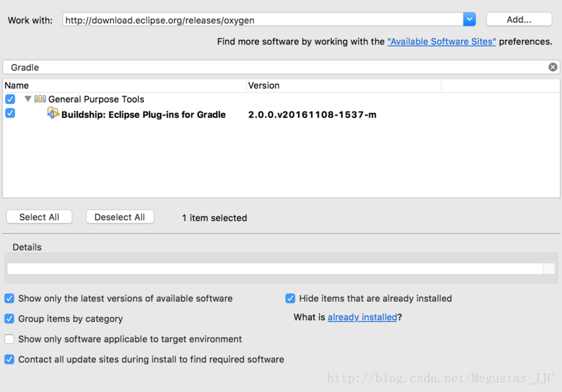Image resolution: width=562 pixels, height=392 pixels.
Task: Clear the Gradle filter text with the X icon
Action: tap(552, 67)
